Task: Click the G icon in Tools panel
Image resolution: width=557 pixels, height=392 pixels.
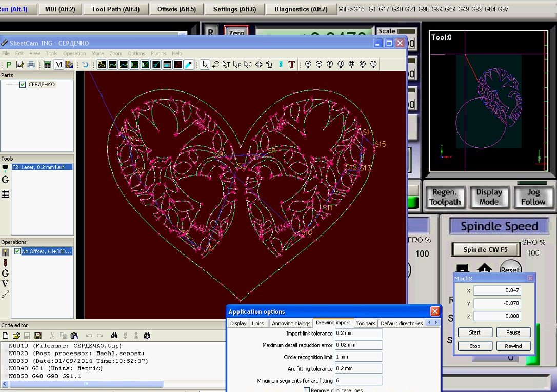Action: [x=6, y=180]
